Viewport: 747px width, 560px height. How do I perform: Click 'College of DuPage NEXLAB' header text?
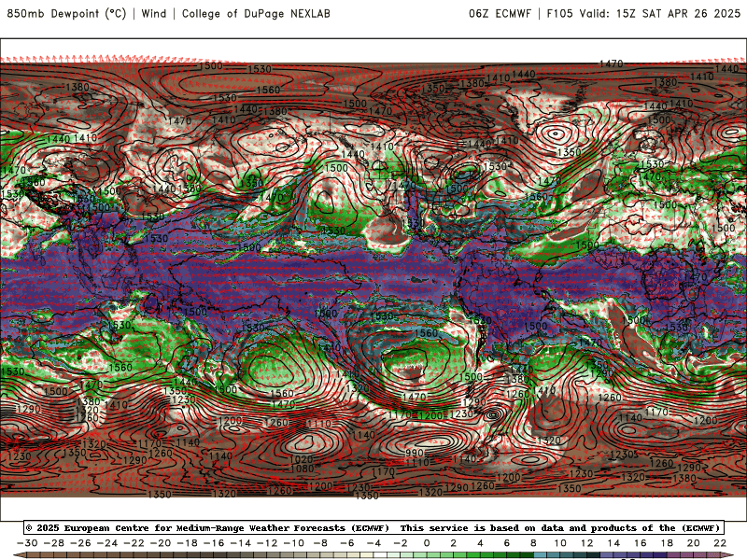coord(256,13)
